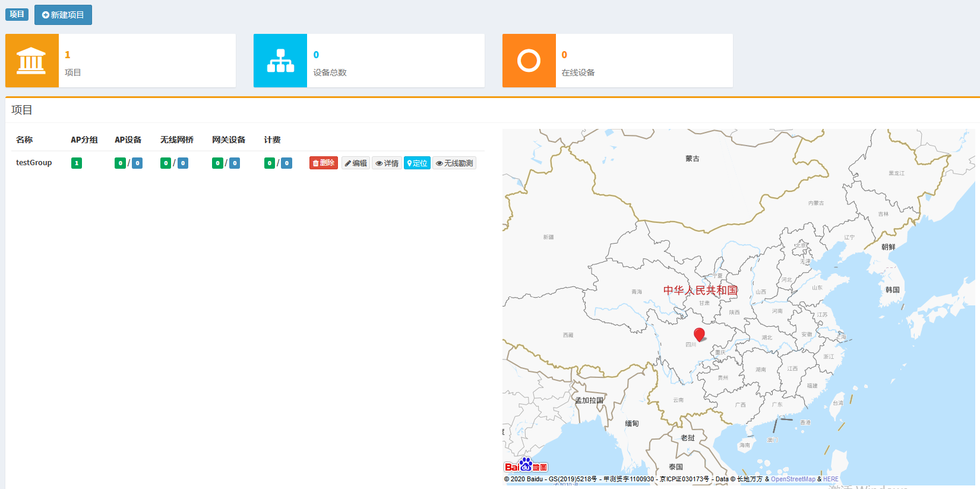This screenshot has height=489, width=980.
Task: Open the OpenStreetMap attribution link
Action: pos(793,479)
